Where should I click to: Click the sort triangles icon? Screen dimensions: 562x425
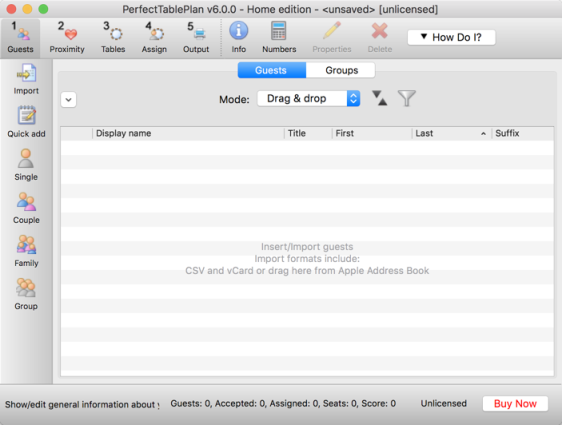[380, 98]
